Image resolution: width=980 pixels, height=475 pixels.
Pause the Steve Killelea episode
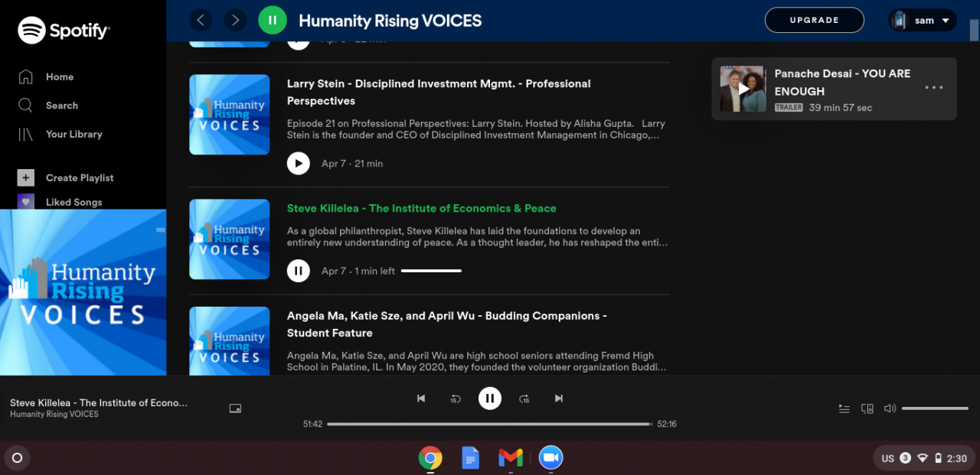tap(299, 270)
